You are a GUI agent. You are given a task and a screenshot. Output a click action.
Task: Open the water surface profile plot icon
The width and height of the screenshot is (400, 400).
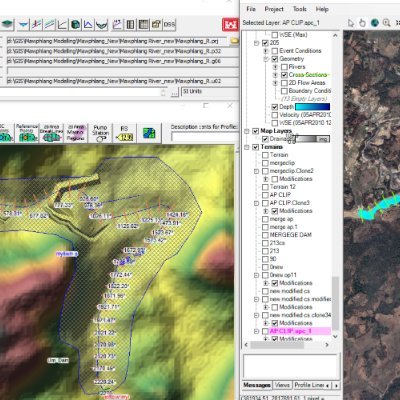click(36, 24)
